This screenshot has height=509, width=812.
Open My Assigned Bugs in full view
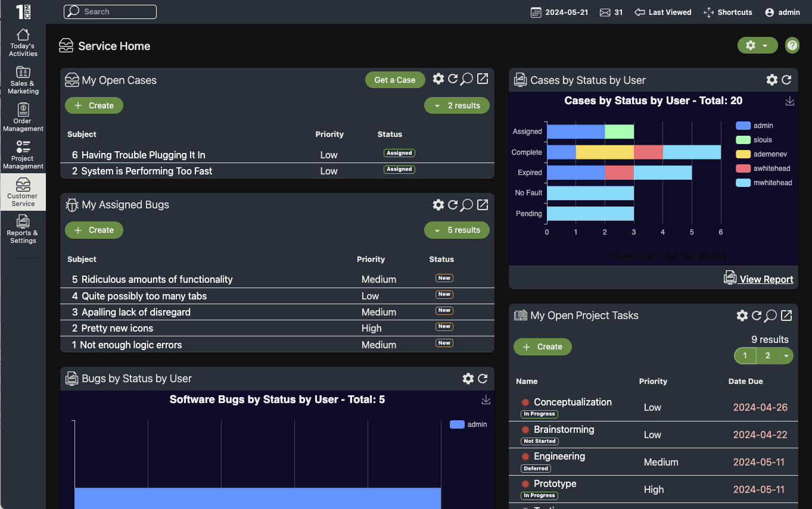[483, 205]
